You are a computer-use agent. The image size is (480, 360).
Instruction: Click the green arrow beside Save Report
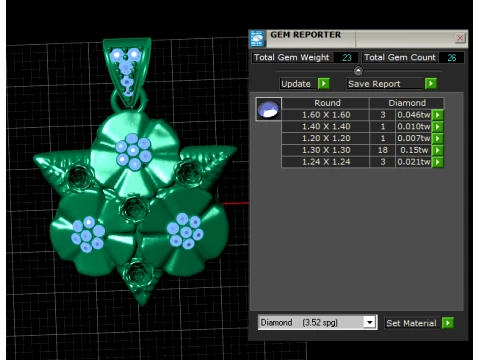point(431,83)
